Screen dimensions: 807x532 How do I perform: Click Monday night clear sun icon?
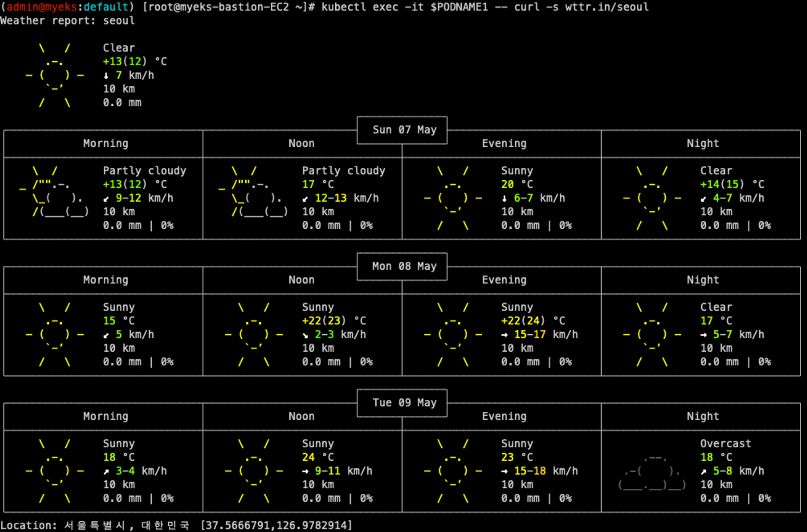(x=652, y=334)
